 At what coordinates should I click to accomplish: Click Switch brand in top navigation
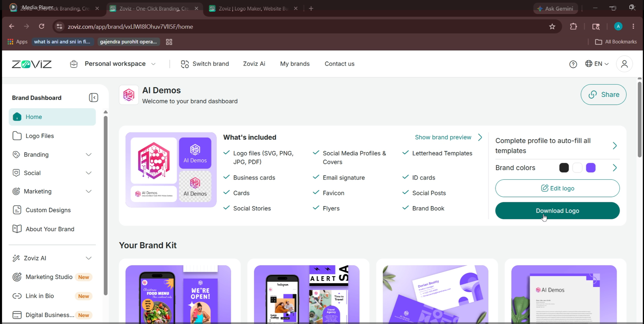205,64
